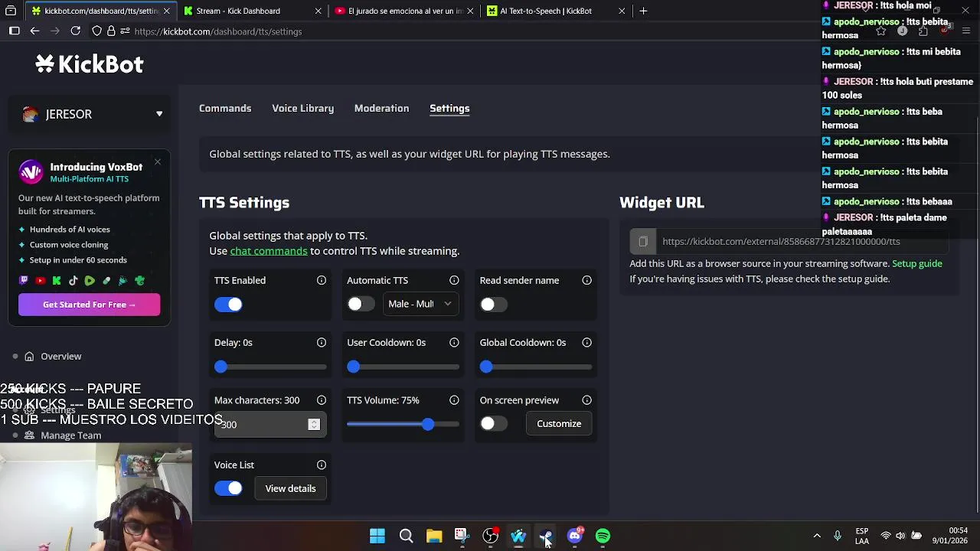This screenshot has width=980, height=551.
Task: Show info for TTS Volume
Action: point(454,400)
